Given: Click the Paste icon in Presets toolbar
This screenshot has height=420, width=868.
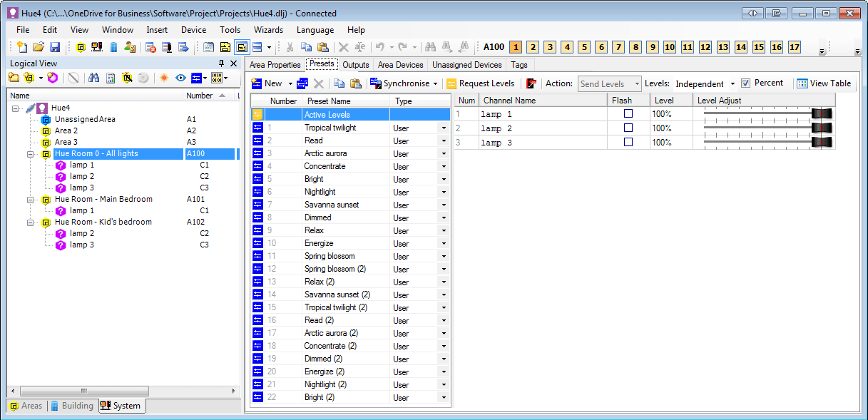Looking at the screenshot, I should coord(355,83).
